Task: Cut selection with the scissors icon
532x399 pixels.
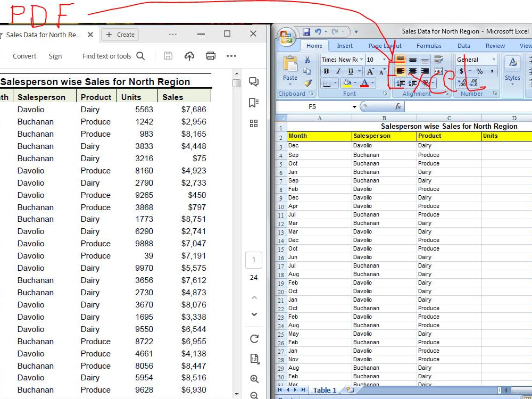Action: pos(307,60)
